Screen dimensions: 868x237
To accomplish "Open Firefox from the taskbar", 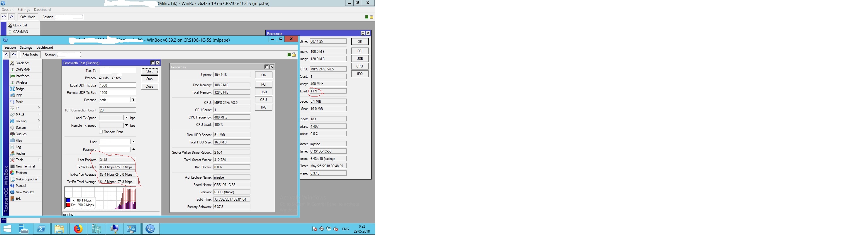I will (x=78, y=229).
